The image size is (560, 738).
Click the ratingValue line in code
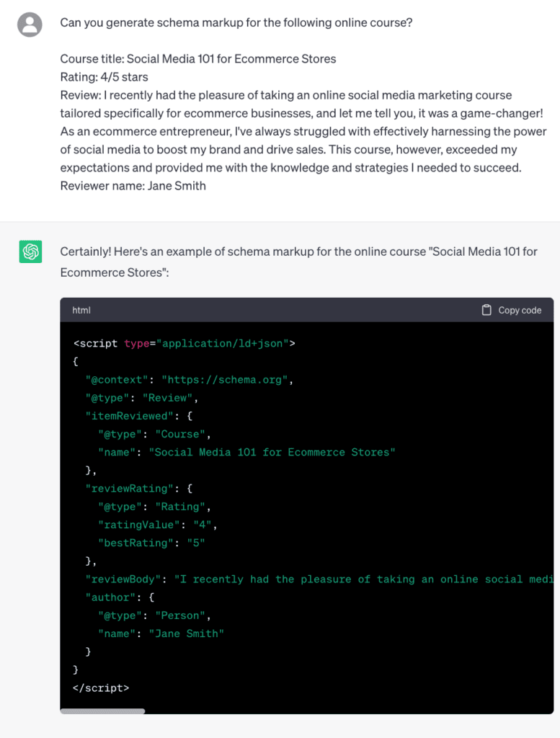point(157,525)
